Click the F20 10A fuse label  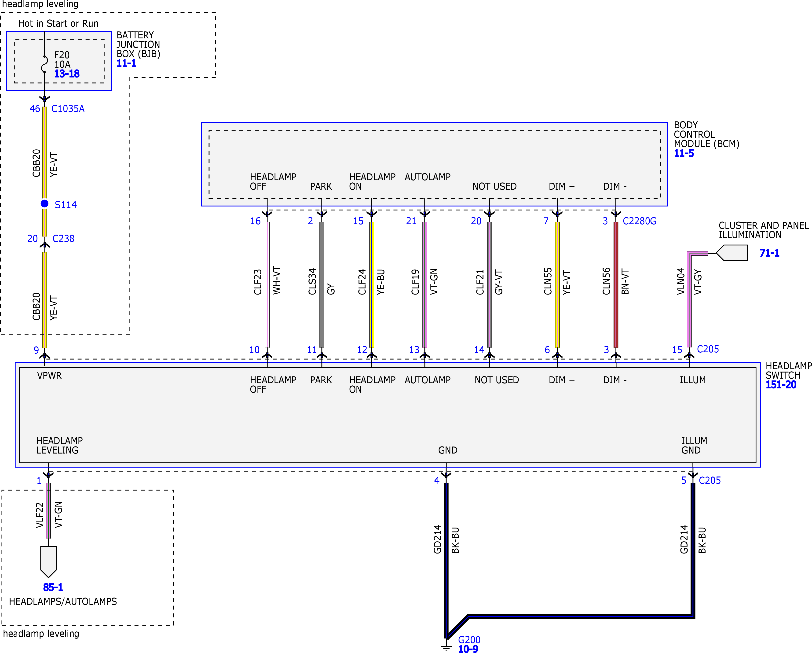pyautogui.click(x=62, y=59)
